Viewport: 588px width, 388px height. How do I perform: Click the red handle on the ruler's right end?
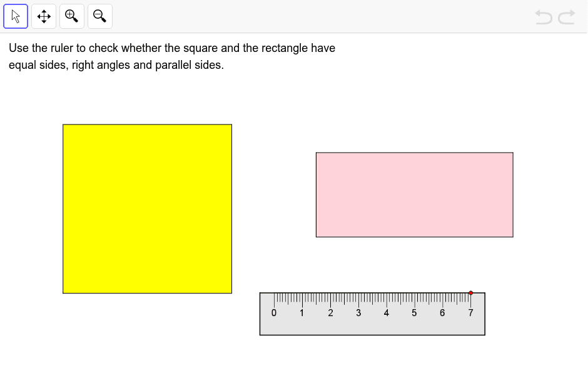[x=470, y=292]
